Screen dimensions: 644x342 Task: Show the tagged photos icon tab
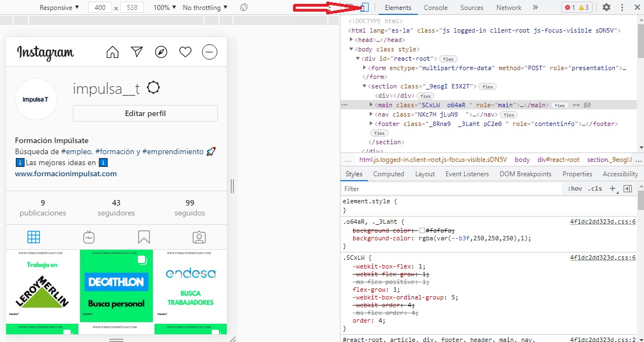point(199,237)
